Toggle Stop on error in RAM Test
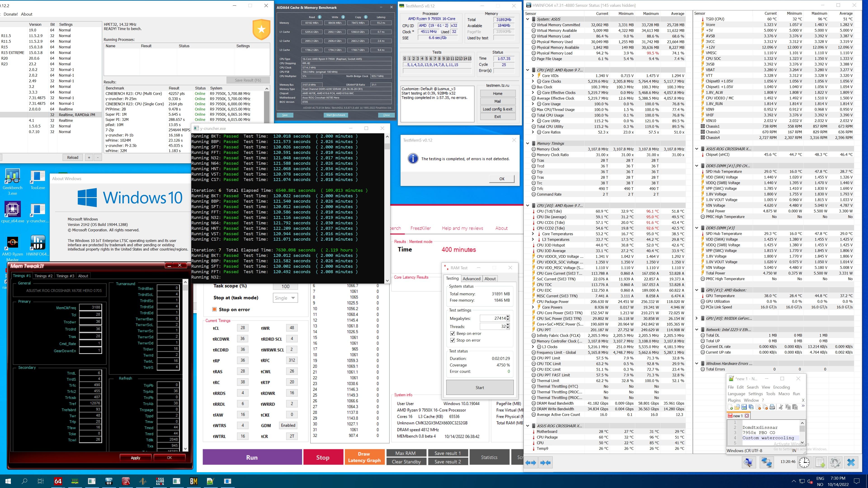868x488 pixels. 453,340
